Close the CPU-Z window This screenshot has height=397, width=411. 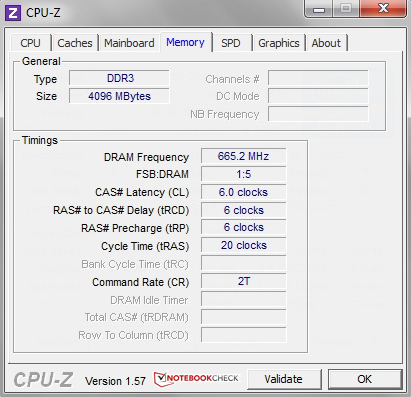[x=383, y=8]
